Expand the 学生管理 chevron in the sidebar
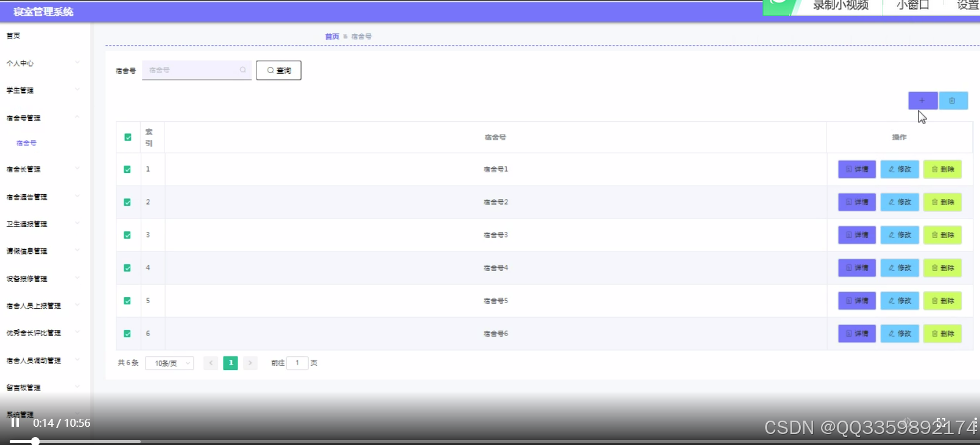Screen dimensions: 980x445 pos(77,89)
